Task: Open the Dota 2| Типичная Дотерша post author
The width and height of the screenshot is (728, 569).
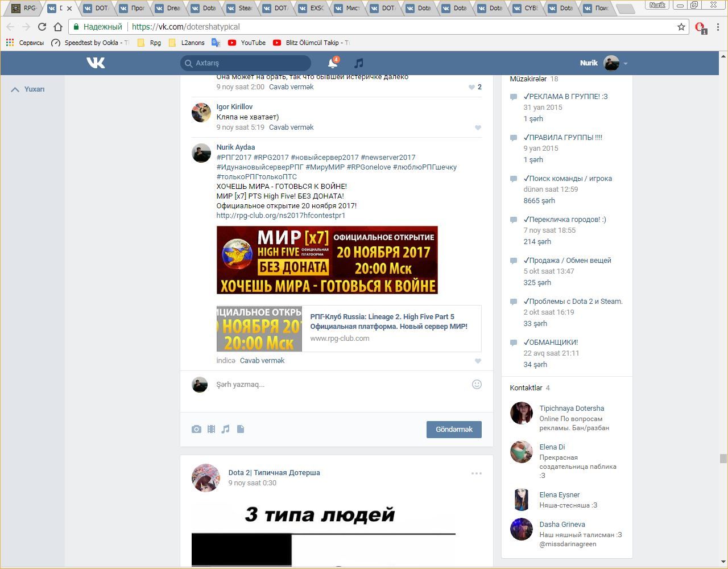Action: click(274, 473)
